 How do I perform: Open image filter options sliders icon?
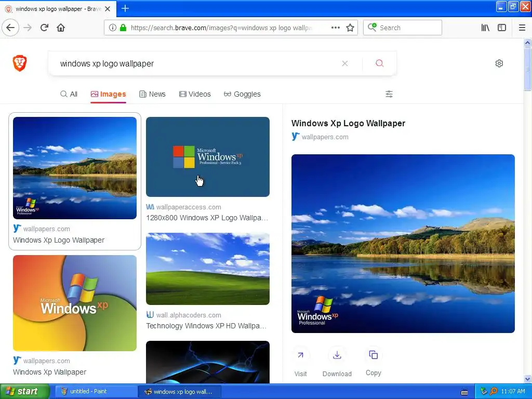389,94
